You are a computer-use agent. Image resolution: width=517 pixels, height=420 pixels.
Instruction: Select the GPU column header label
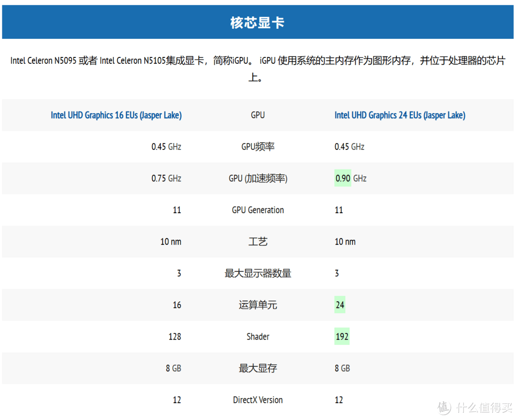pos(258,115)
